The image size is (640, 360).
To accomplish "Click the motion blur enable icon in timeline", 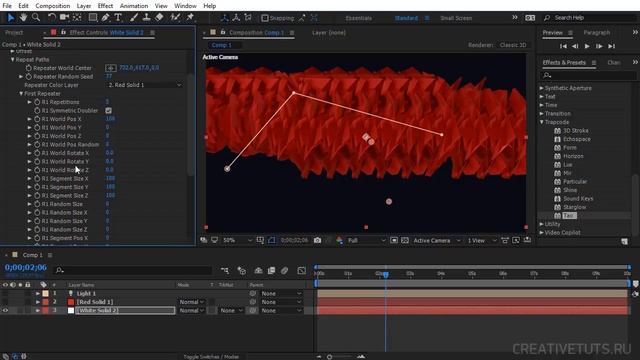I will (284, 270).
